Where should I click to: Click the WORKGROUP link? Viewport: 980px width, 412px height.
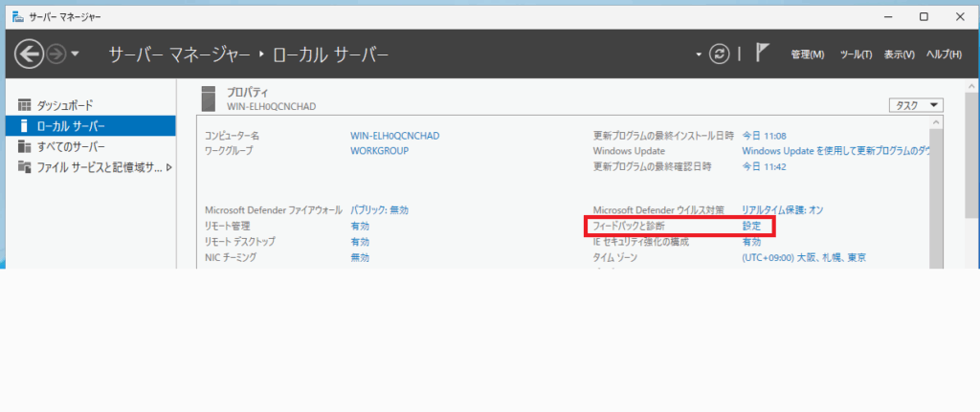(x=379, y=151)
